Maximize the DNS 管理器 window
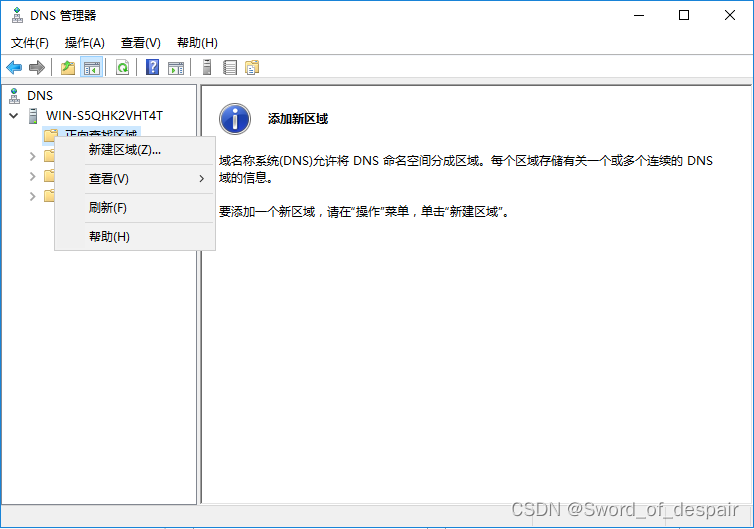The height and width of the screenshot is (529, 754). pos(684,15)
